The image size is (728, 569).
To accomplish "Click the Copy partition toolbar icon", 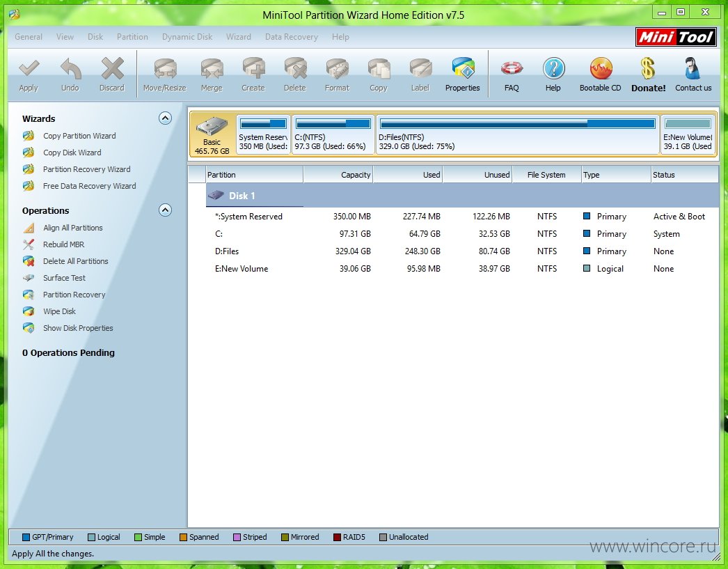I will 379,69.
